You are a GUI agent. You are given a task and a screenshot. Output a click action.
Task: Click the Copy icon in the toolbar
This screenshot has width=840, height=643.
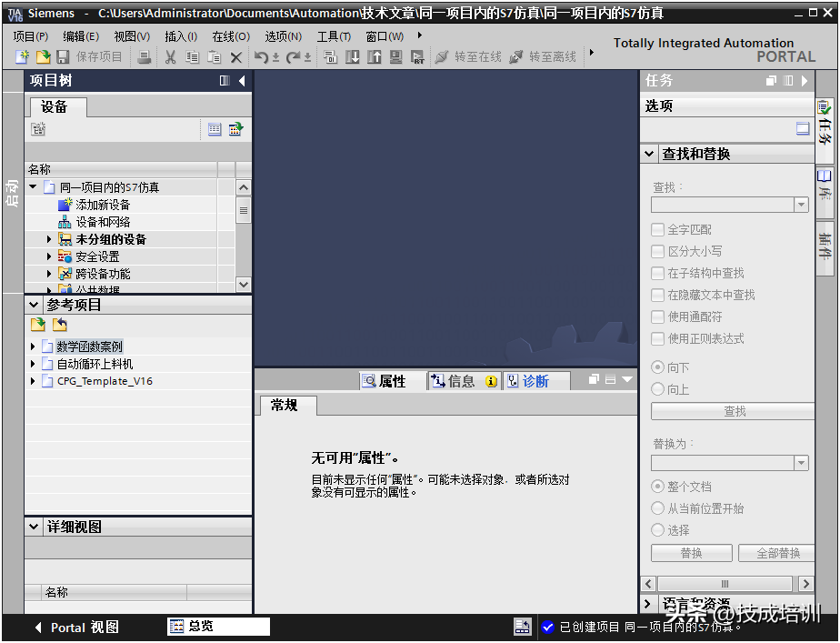click(x=192, y=56)
